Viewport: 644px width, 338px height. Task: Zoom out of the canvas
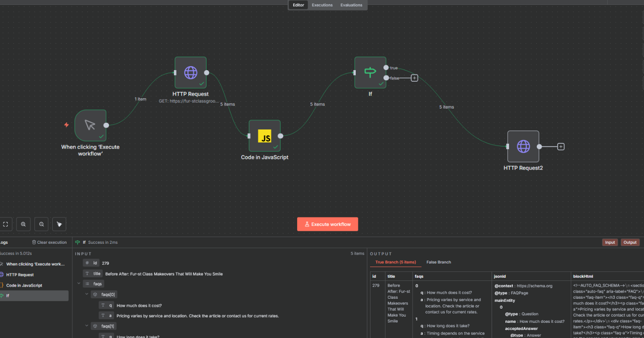42,224
